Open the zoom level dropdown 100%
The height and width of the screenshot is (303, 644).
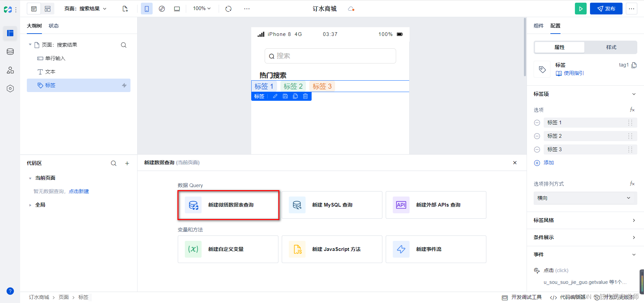tap(202, 8)
